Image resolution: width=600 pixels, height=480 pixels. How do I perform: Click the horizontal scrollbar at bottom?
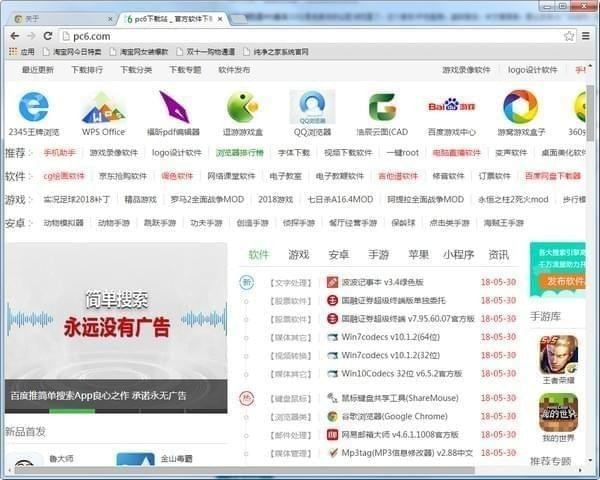coord(245,470)
